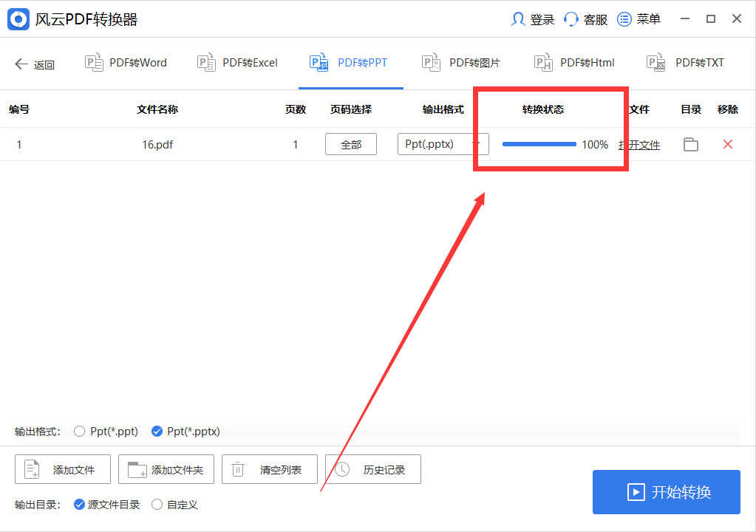Click the 100% conversion progress bar

[539, 144]
